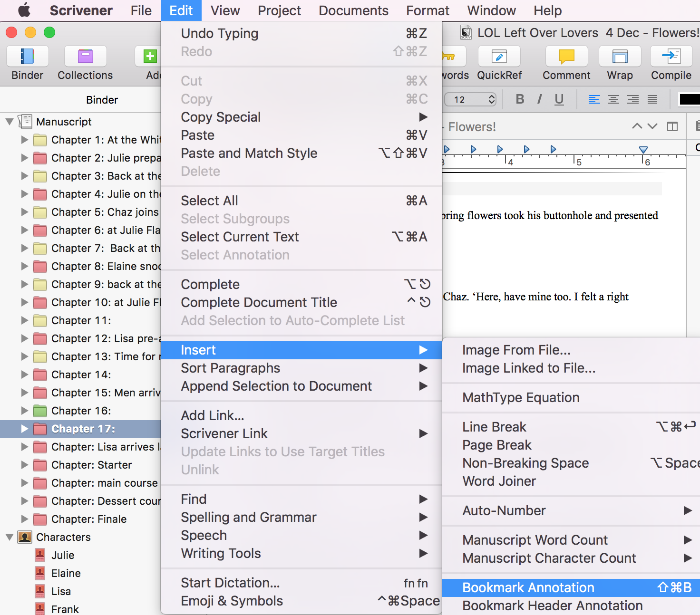Image resolution: width=700 pixels, height=615 pixels.
Task: Choose Select All in Edit menu
Action: (301, 201)
